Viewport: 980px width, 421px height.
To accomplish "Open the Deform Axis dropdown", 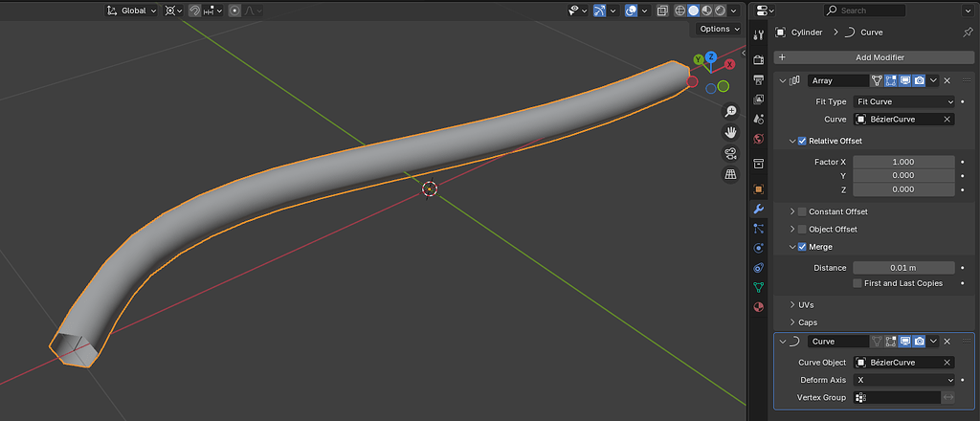I will (903, 380).
